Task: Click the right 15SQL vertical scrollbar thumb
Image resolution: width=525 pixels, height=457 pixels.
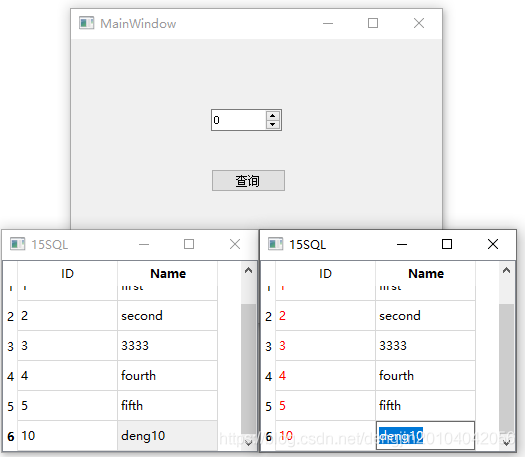Action: [506, 368]
